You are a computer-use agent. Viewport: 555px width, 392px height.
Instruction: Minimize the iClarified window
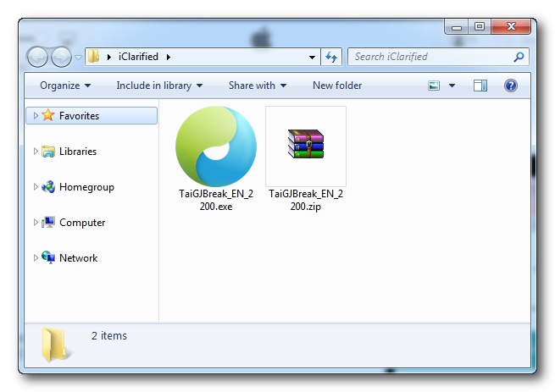(457, 27)
